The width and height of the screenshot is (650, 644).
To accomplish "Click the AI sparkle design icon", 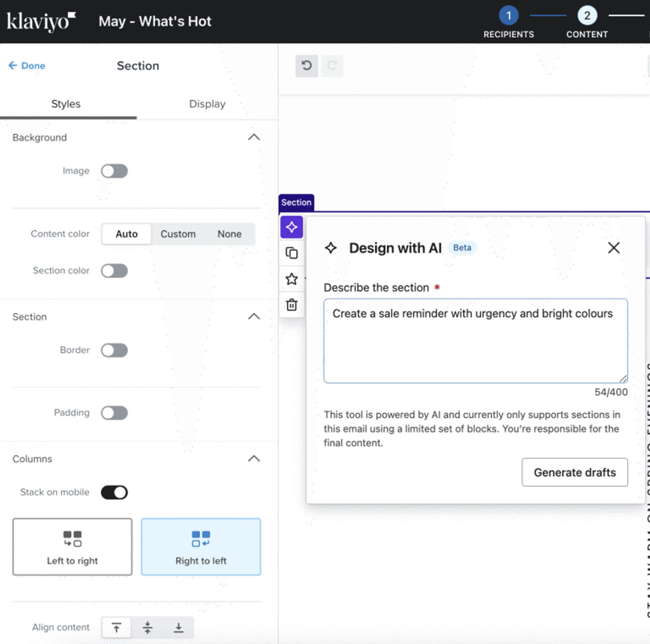I will pos(291,227).
